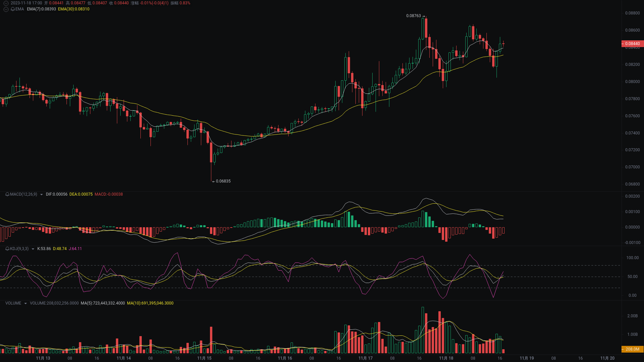This screenshot has width=644, height=362.
Task: Click the 11月 18 date axis label
Action: pyautogui.click(x=446, y=358)
